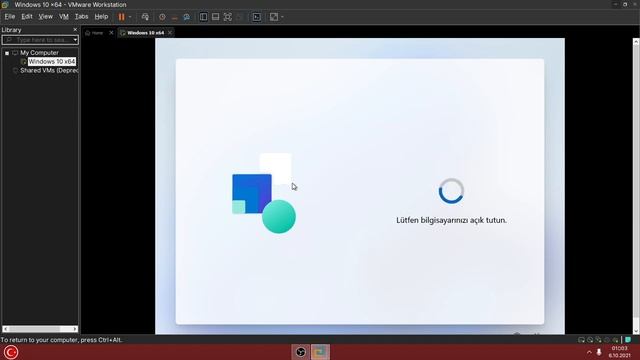Click the VM view scroll down arrow
Viewport: 640px width, 360px height.
(636, 331)
